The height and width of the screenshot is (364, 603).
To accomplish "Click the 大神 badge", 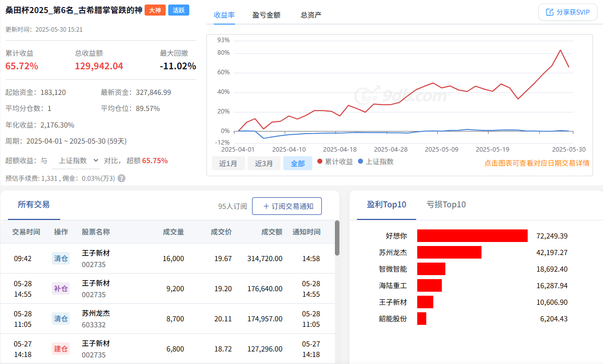I will (155, 10).
